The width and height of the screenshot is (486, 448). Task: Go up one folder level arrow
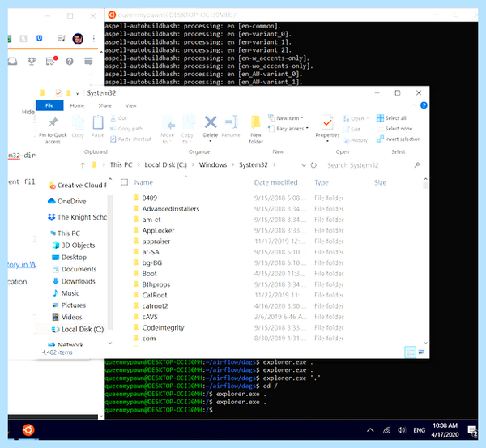(x=83, y=165)
